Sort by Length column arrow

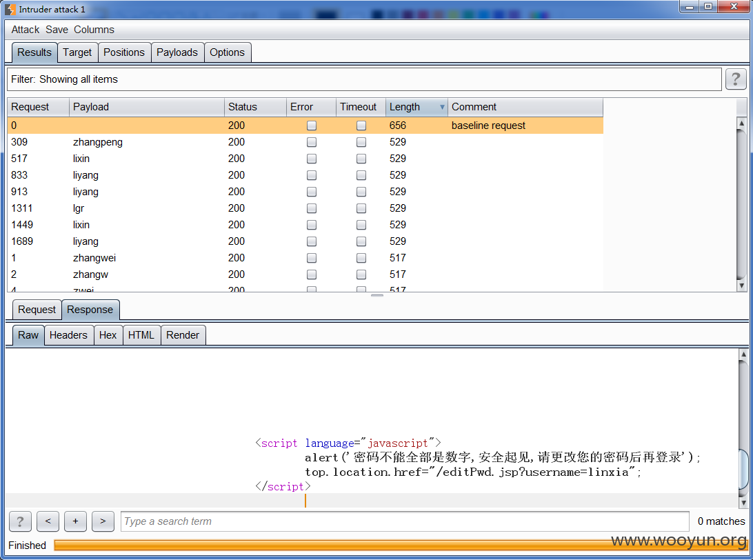pyautogui.click(x=442, y=107)
